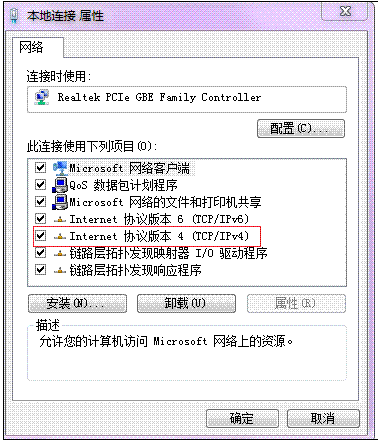Click the 本地连接 title bar icon

click(x=14, y=16)
